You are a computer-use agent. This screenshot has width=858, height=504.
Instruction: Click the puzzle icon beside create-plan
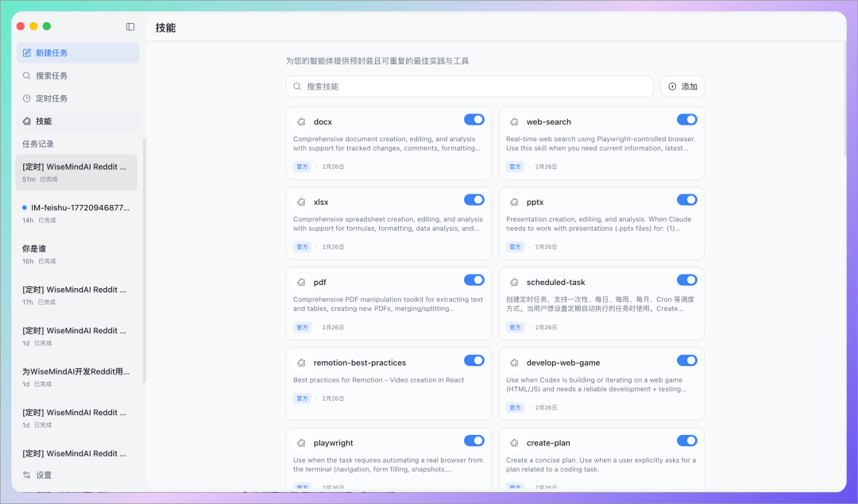pyautogui.click(x=514, y=442)
